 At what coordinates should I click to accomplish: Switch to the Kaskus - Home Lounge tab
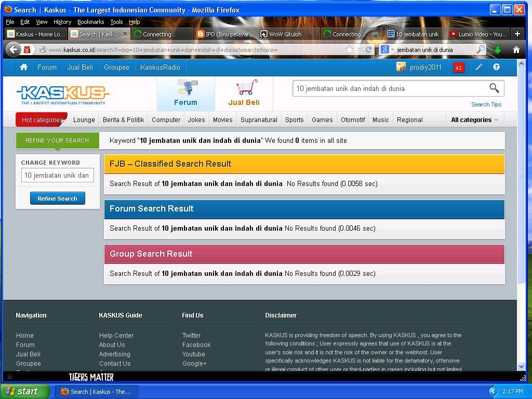[x=36, y=34]
